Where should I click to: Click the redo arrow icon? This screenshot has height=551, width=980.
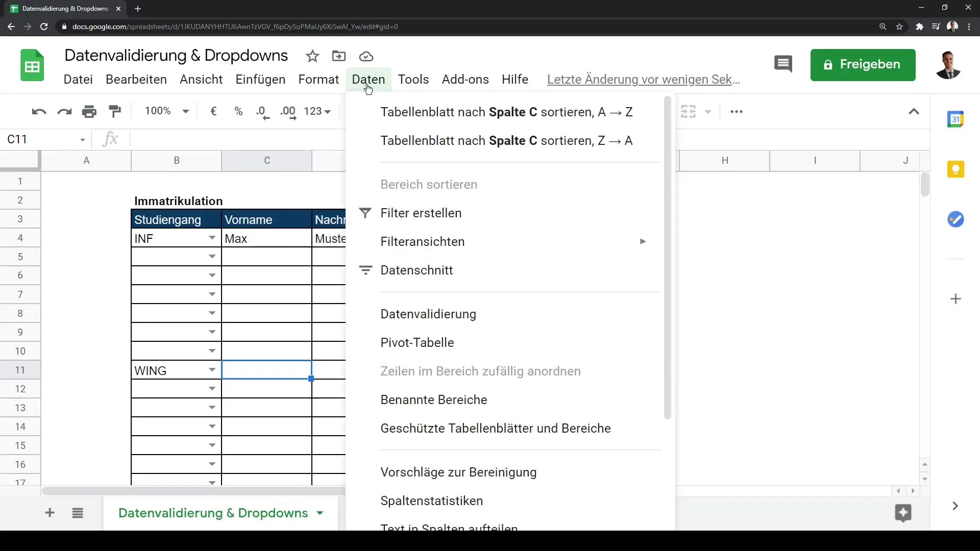coord(64,111)
